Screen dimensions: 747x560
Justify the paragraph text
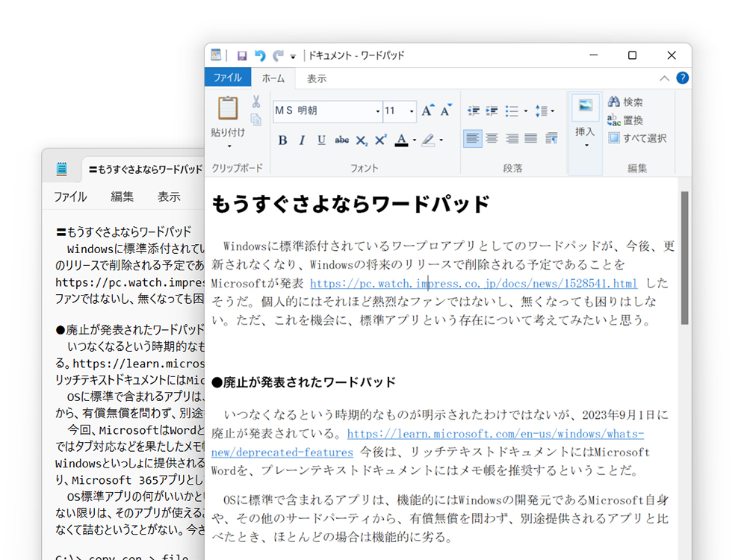(x=530, y=139)
